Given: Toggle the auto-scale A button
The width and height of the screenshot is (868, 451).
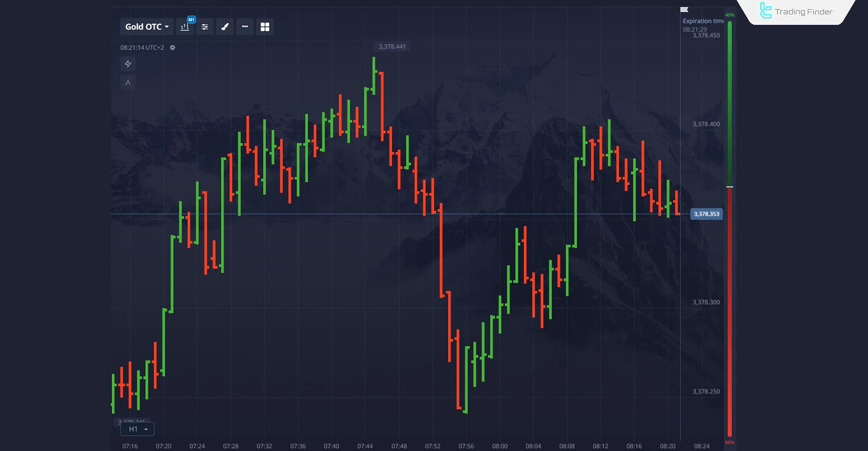Looking at the screenshot, I should [x=128, y=82].
